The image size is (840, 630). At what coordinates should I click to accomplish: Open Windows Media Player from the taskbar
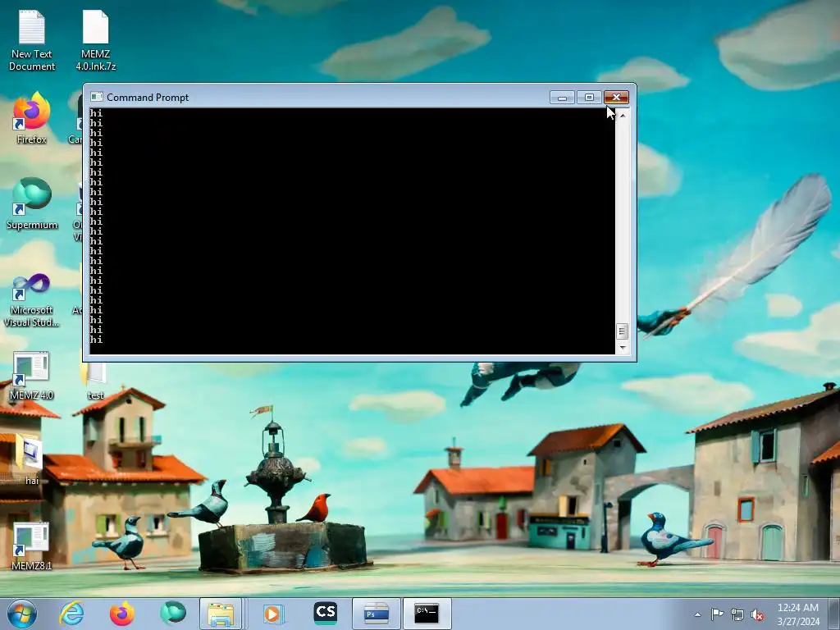pyautogui.click(x=272, y=614)
